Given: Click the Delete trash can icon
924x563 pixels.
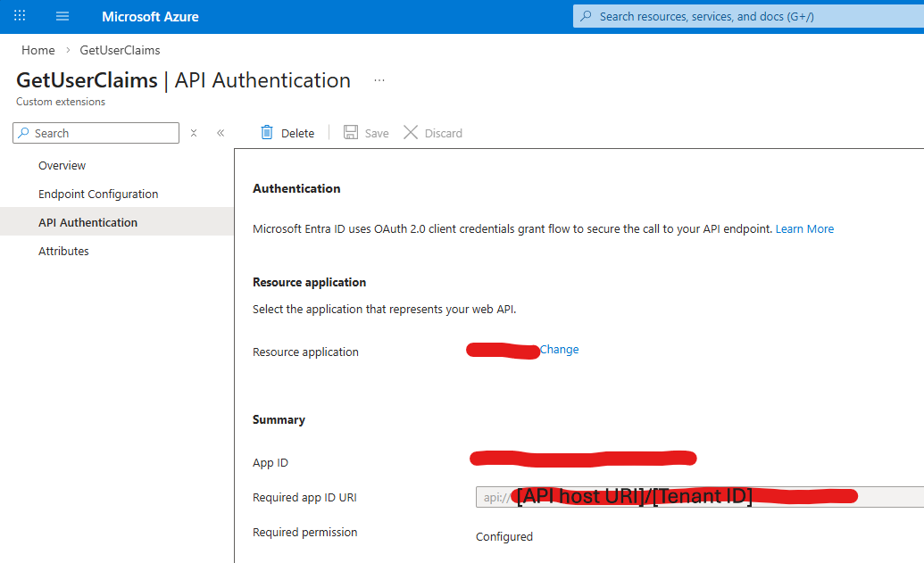Looking at the screenshot, I should pyautogui.click(x=267, y=133).
